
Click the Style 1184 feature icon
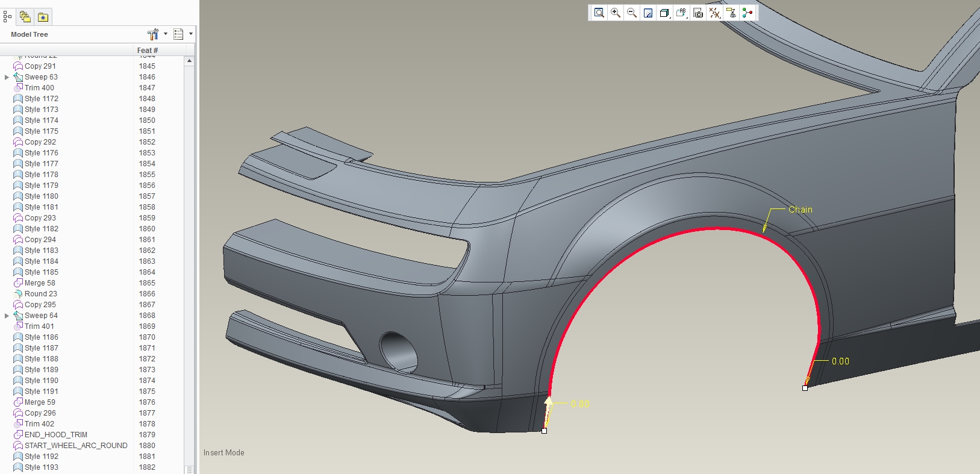coord(18,261)
